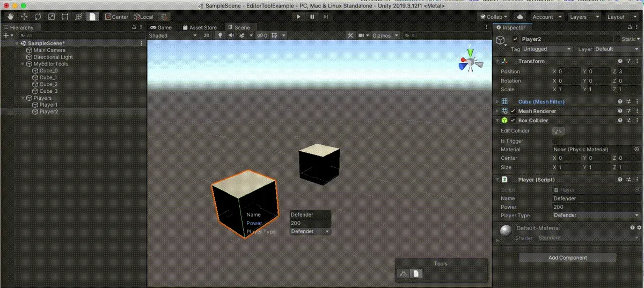644x288 pixels.
Task: Toggle the Mesh Renderer enabled checkbox
Action: (513, 111)
